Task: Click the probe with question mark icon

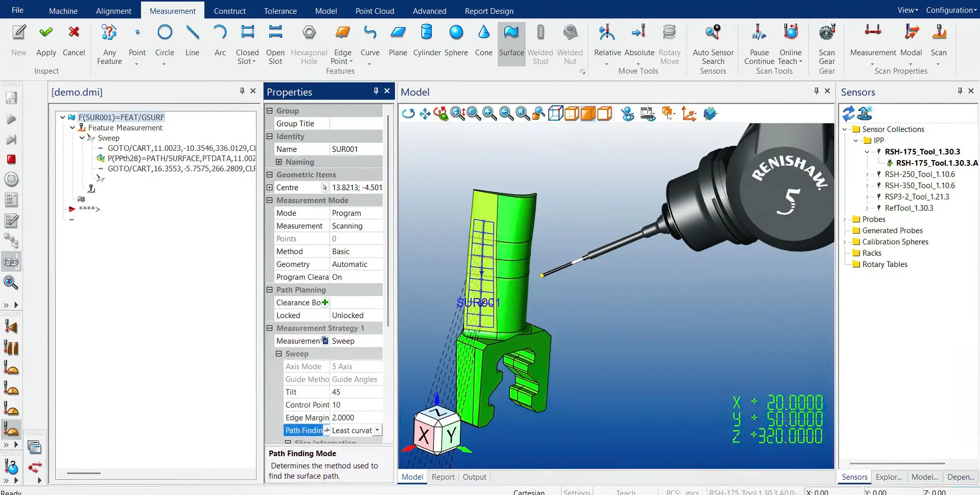Action: click(11, 466)
